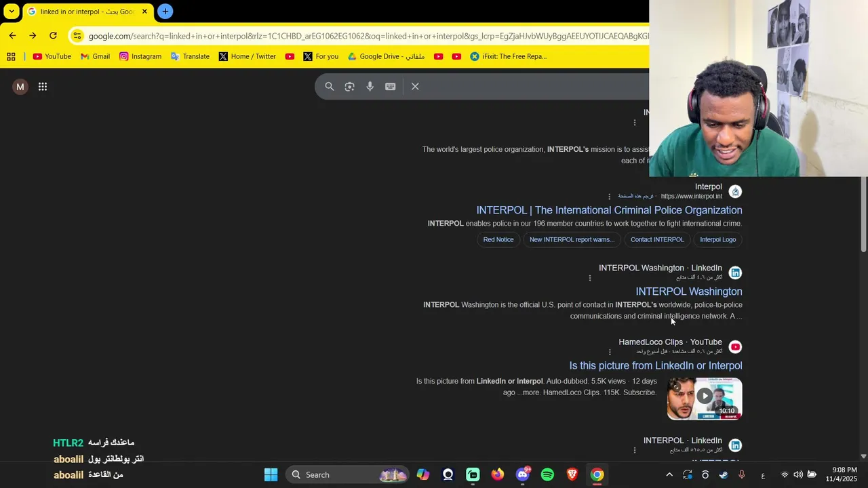This screenshot has height=488, width=868.
Task: Open Brave browser from the taskbar
Action: coord(572,474)
